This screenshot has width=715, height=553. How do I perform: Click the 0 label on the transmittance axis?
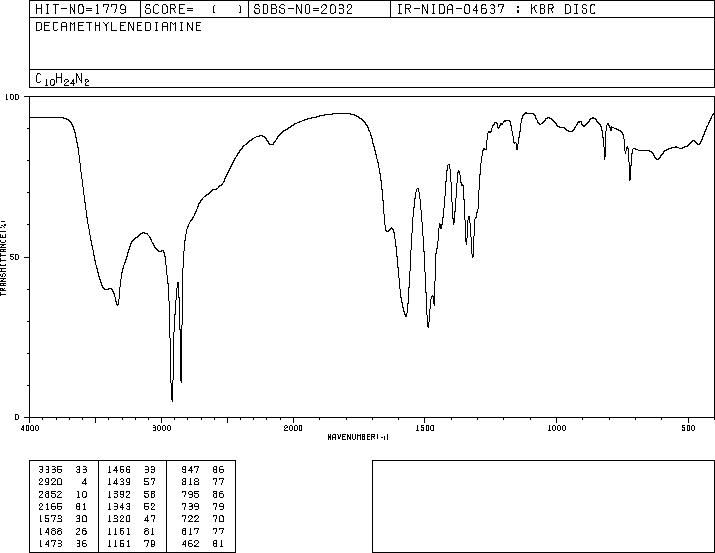17,417
